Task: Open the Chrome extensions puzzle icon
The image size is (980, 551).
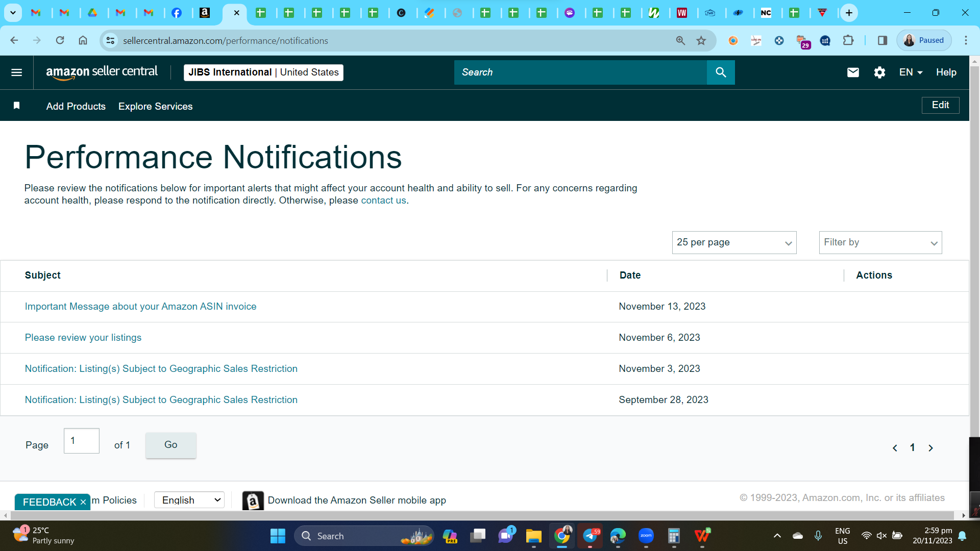Action: coord(848,40)
